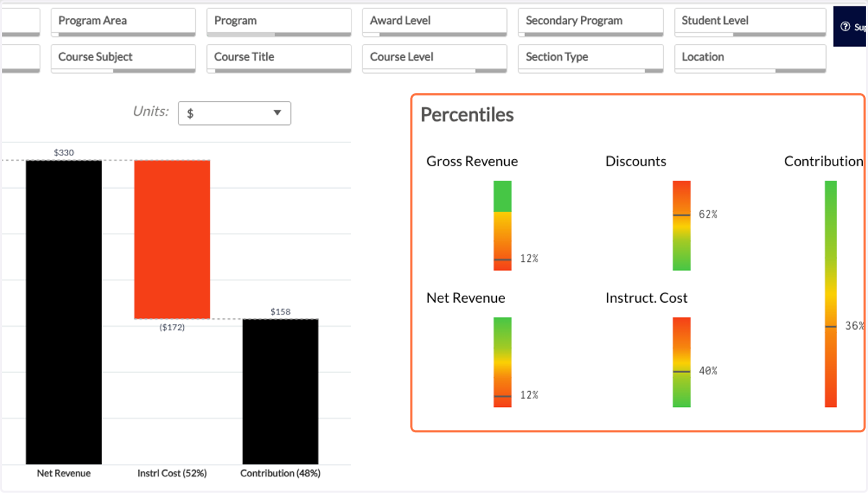Viewport: 868px width, 493px height.
Task: Open the Program filter dropdown
Action: (279, 22)
